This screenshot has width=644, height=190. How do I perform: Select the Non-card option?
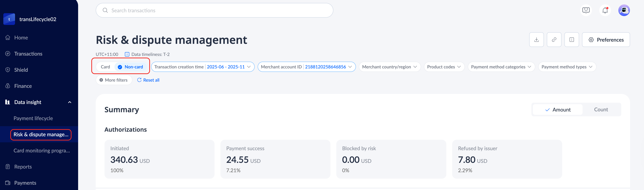(x=131, y=67)
